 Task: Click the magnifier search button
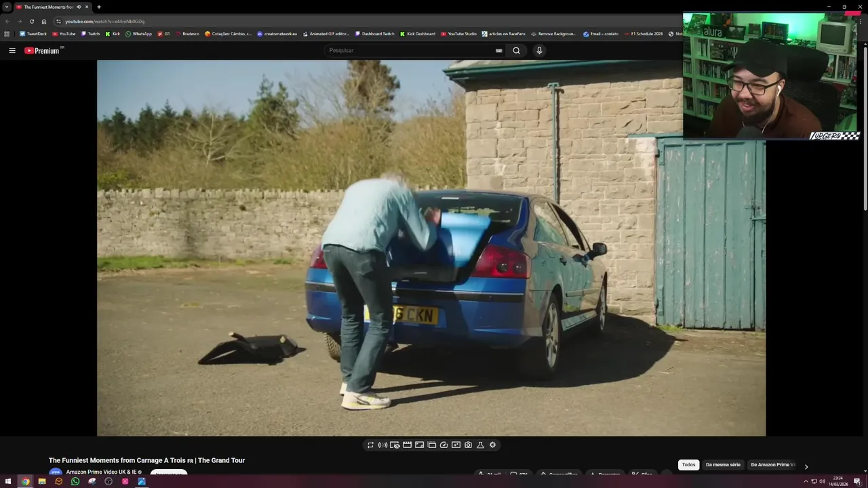pyautogui.click(x=517, y=50)
